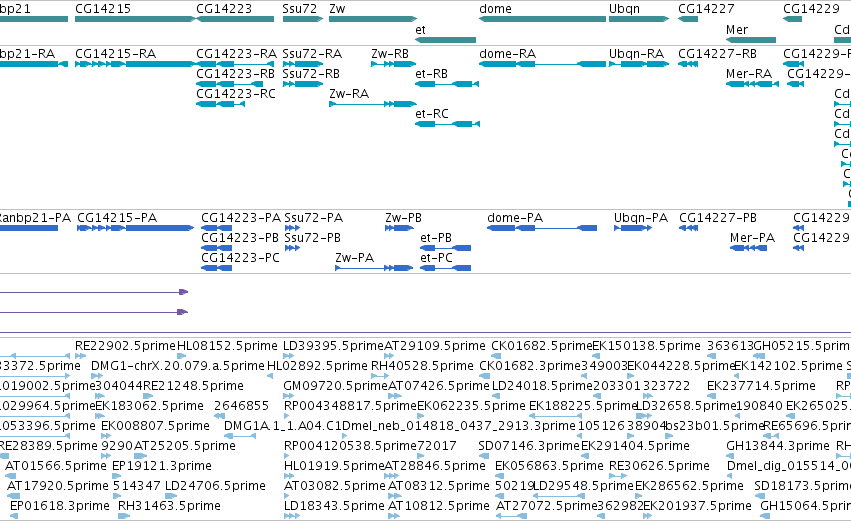Select the Zw-PA protein
The height and width of the screenshot is (521, 851).
tap(374, 268)
